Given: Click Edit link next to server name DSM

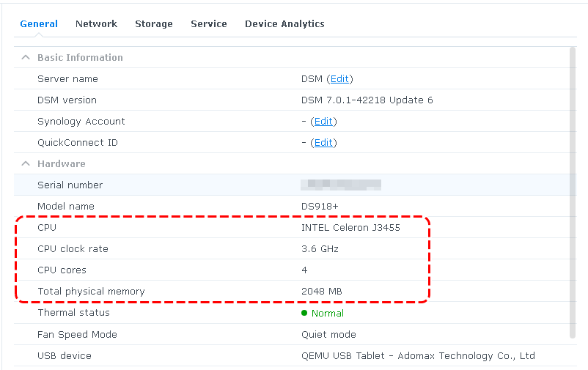Looking at the screenshot, I should 339,78.
